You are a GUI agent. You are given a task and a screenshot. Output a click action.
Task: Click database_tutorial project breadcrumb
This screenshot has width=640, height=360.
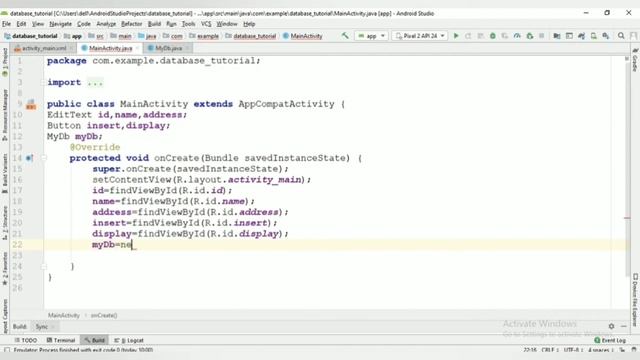(x=31, y=36)
